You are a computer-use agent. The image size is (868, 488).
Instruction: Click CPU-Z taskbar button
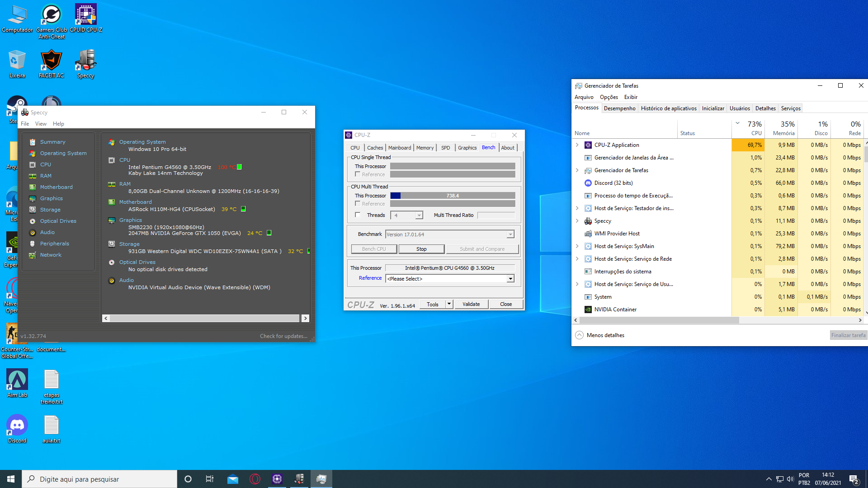[277, 479]
